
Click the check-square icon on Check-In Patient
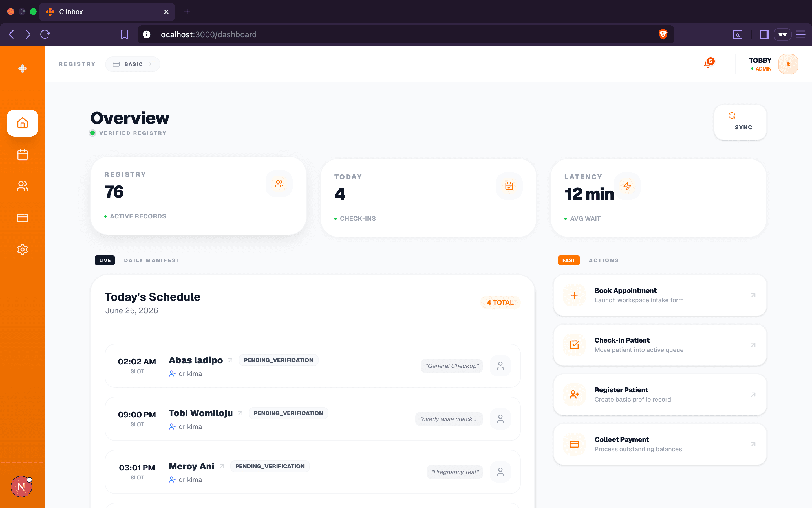574,345
